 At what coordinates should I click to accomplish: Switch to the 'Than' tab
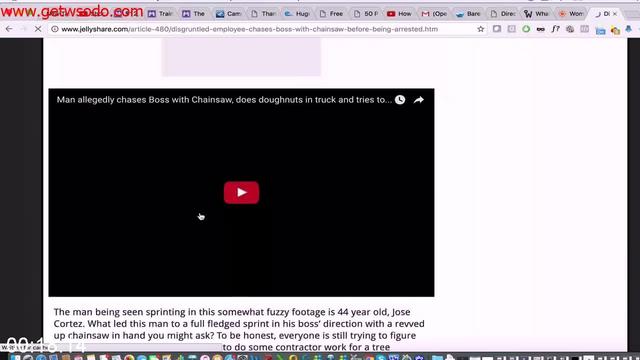[263, 13]
